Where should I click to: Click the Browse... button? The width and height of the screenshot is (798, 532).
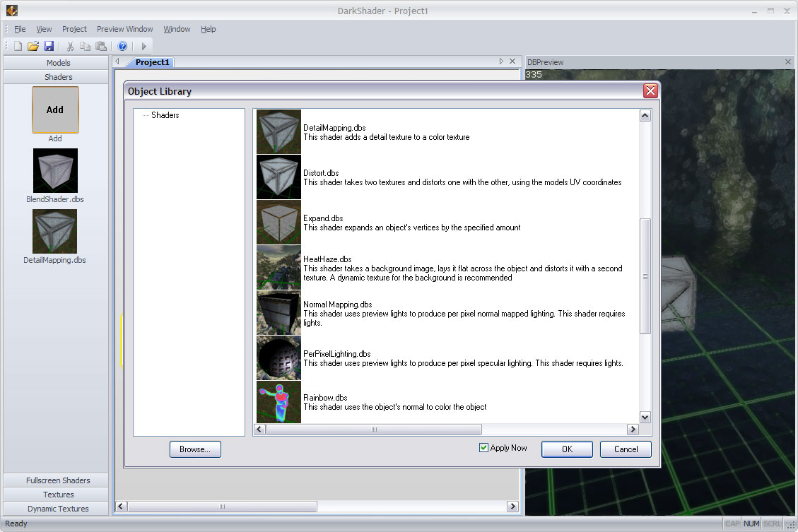[195, 449]
